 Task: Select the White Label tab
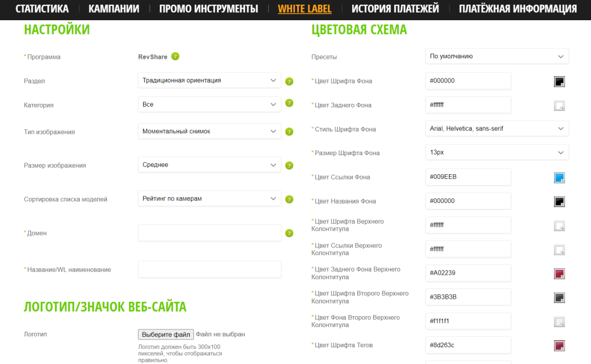coord(305,9)
